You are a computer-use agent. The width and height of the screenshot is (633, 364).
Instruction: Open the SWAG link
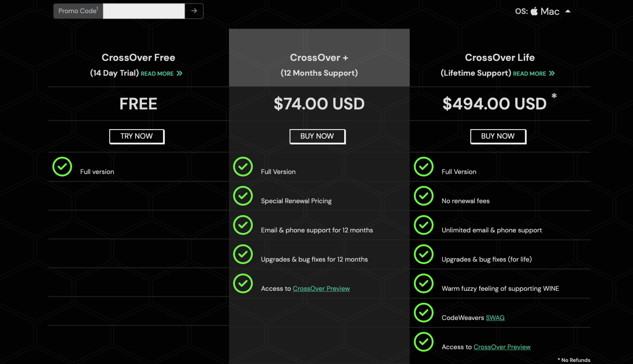[x=495, y=318]
